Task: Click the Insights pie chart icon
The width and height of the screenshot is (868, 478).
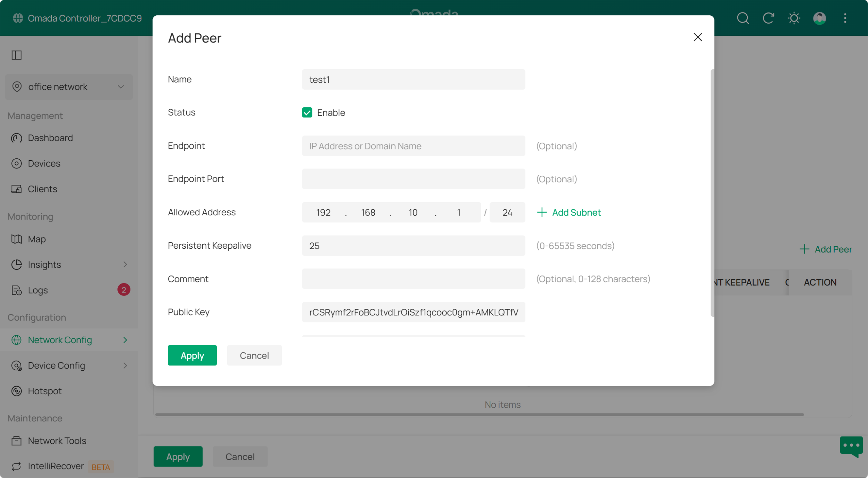Action: click(17, 265)
